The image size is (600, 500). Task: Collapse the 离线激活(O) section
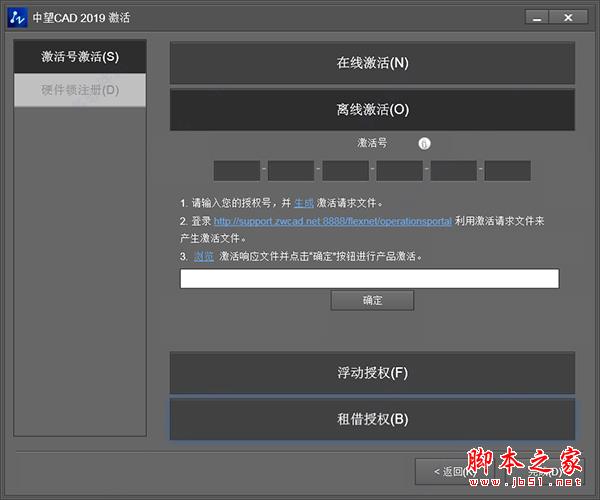pos(372,110)
